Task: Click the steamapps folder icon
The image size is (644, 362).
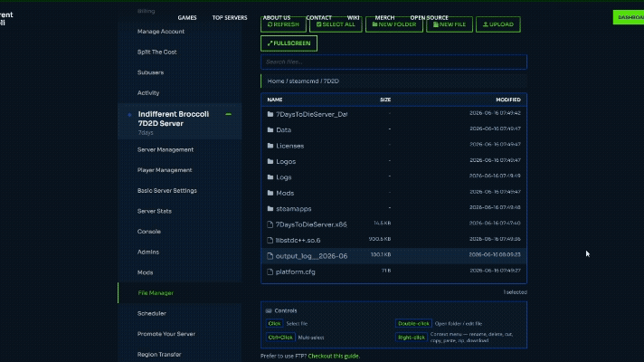Action: tap(270, 209)
